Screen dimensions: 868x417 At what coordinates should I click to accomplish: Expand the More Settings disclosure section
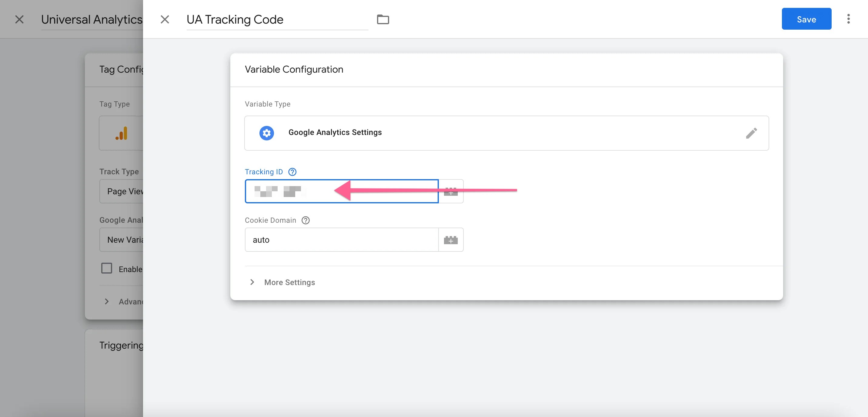pyautogui.click(x=282, y=283)
